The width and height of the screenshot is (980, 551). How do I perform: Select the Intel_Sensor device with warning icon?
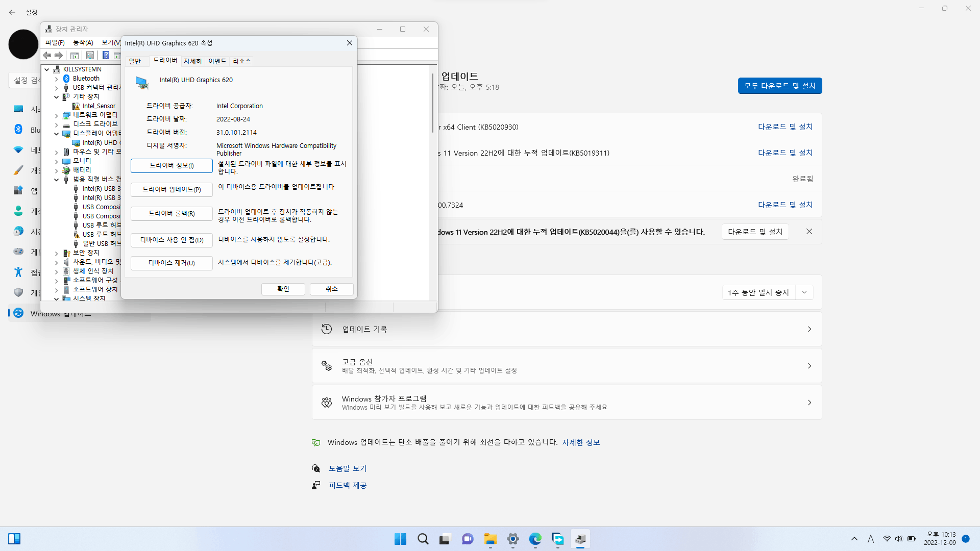(x=99, y=106)
